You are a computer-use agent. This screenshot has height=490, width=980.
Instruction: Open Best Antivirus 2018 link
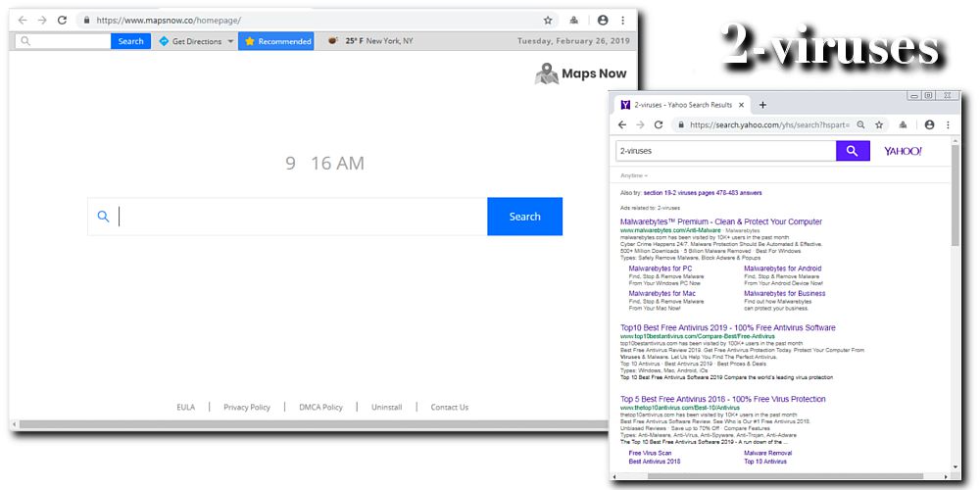655,462
